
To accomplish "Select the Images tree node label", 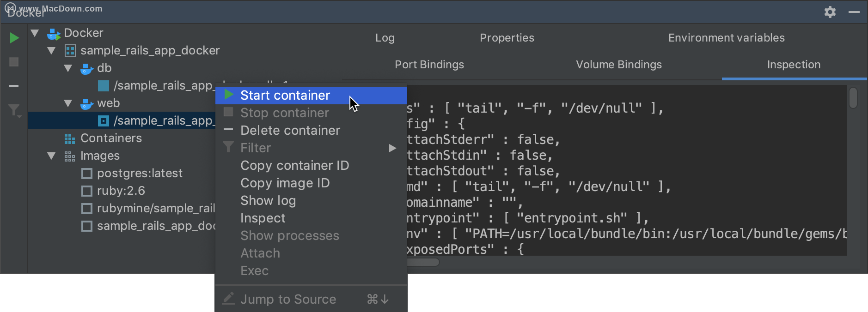I will 100,156.
